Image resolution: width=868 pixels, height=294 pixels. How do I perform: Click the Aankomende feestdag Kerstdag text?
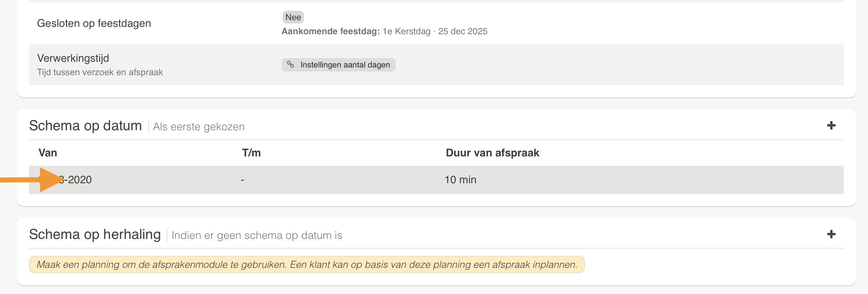pyautogui.click(x=385, y=31)
